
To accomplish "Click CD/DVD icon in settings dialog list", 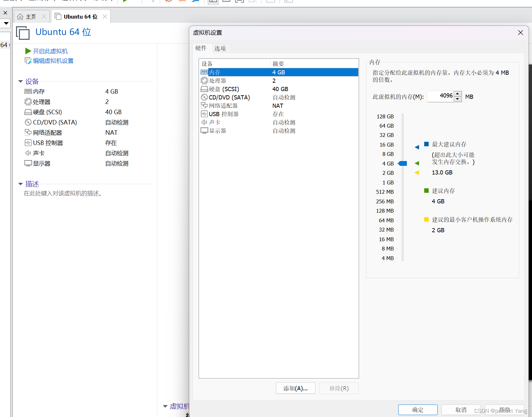I will pyautogui.click(x=204, y=98).
